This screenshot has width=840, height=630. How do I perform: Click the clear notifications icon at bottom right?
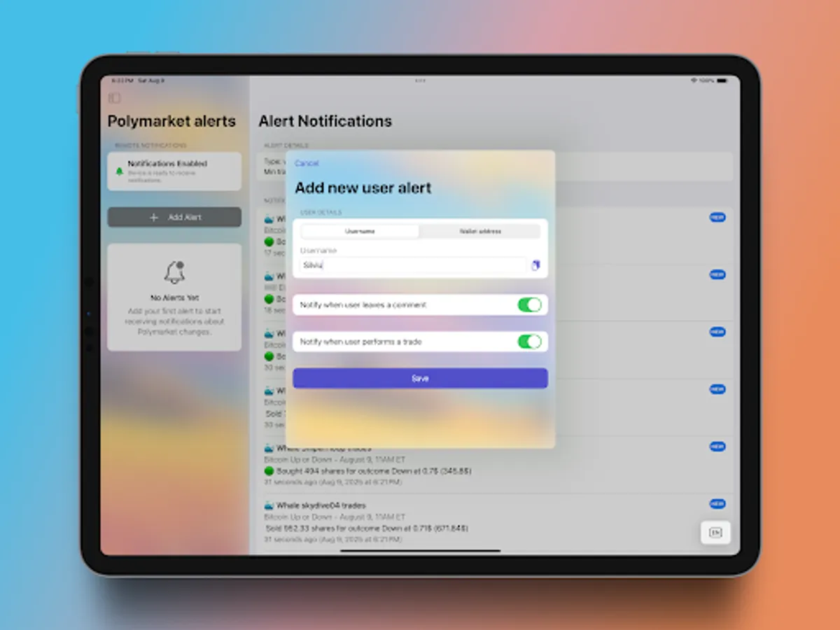[715, 532]
